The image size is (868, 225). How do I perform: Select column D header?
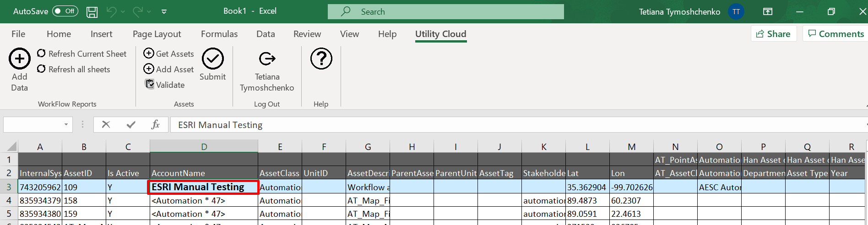[x=204, y=147]
